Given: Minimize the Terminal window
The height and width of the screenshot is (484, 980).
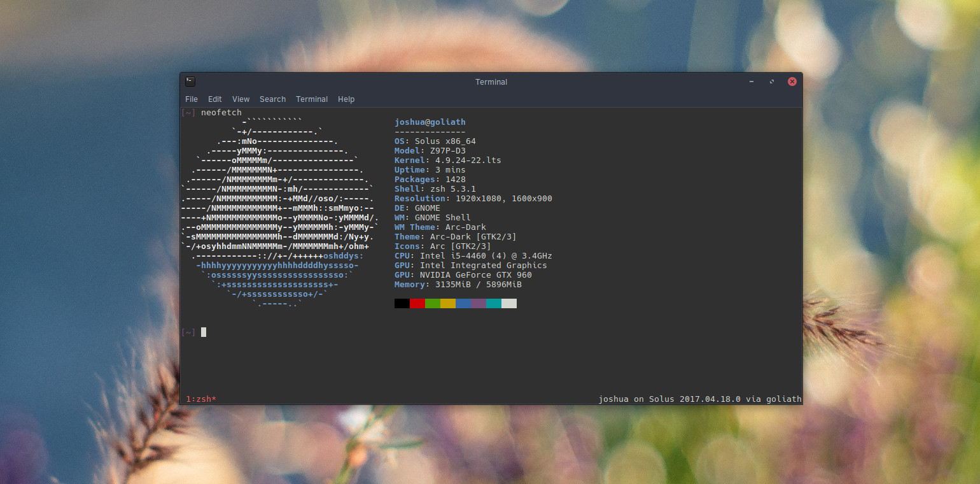Looking at the screenshot, I should coord(752,82).
